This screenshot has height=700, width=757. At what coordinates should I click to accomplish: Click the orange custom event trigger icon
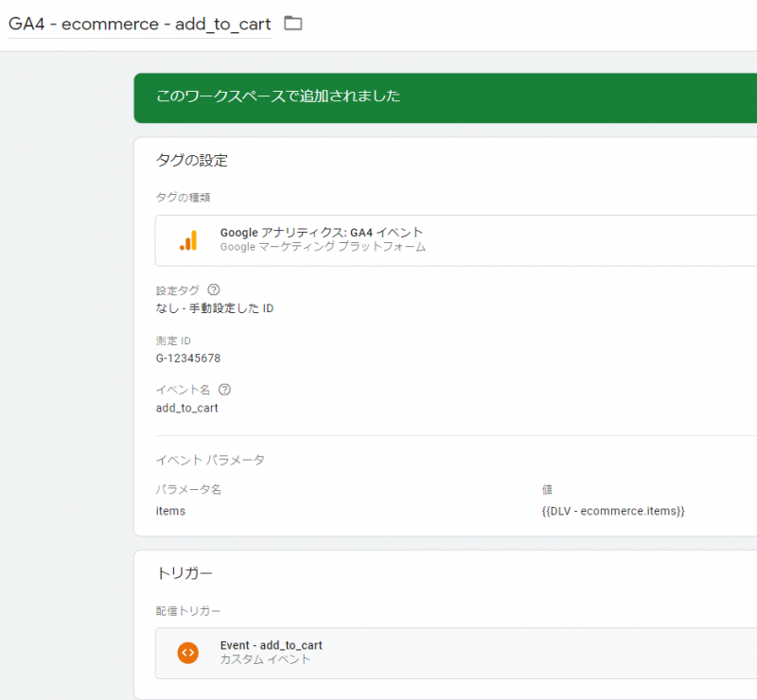[187, 653]
